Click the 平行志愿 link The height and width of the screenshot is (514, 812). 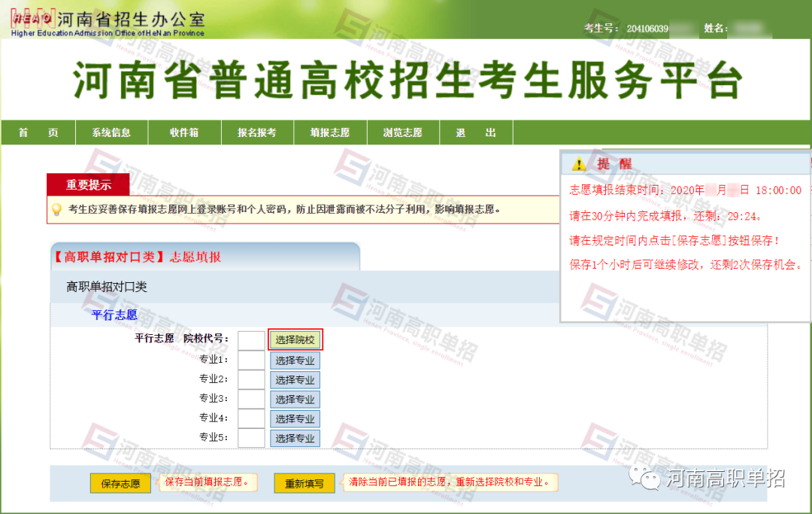click(114, 315)
